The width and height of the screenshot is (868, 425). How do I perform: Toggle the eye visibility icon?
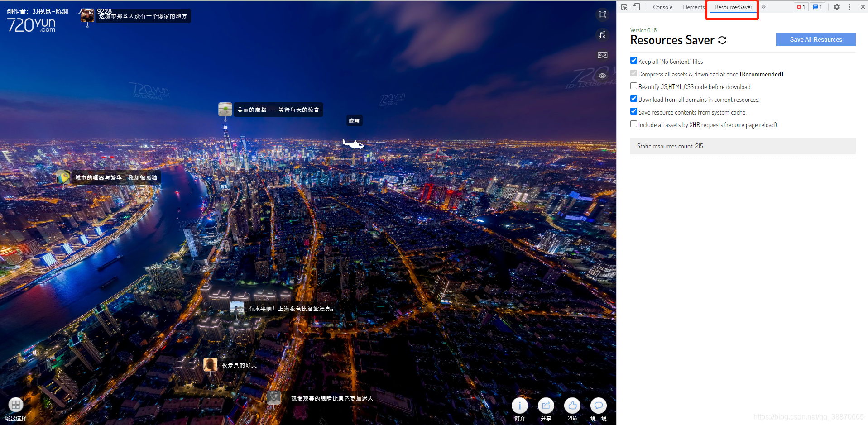tap(602, 76)
